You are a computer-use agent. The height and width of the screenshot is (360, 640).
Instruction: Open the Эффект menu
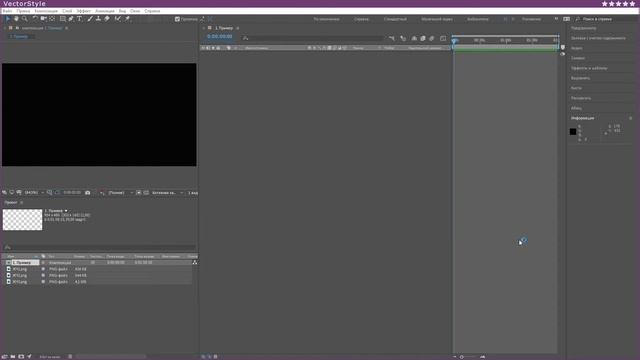click(84, 11)
